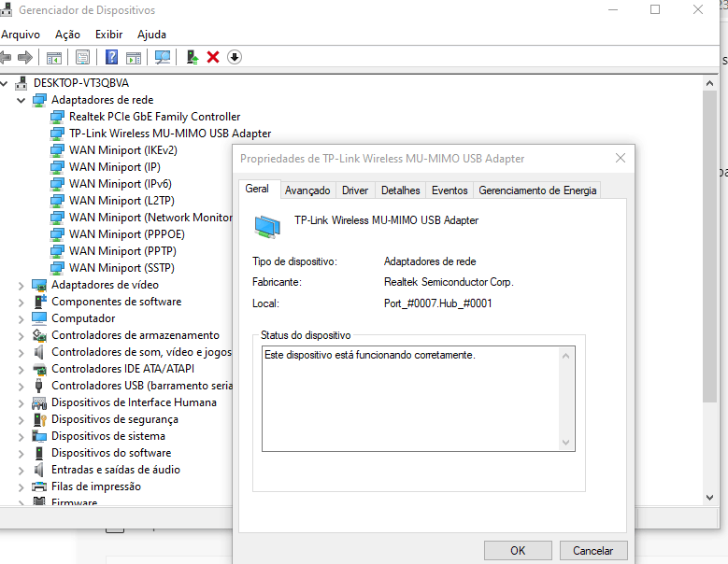Open the Exibir menu
Image resolution: width=728 pixels, height=564 pixels.
tap(109, 35)
